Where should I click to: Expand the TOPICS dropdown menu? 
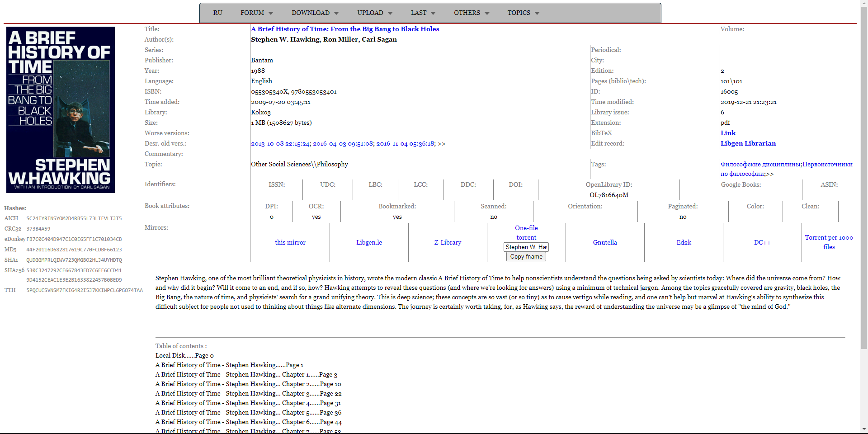[524, 13]
